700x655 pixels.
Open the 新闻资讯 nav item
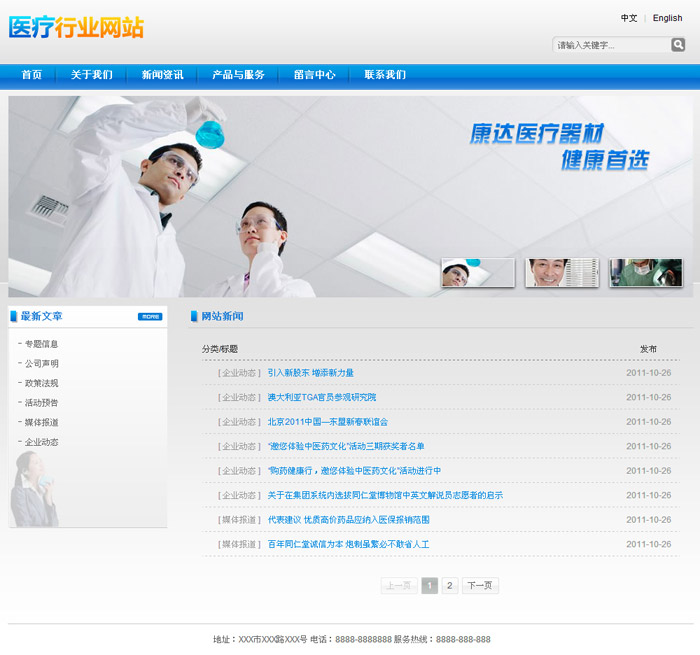coord(162,75)
